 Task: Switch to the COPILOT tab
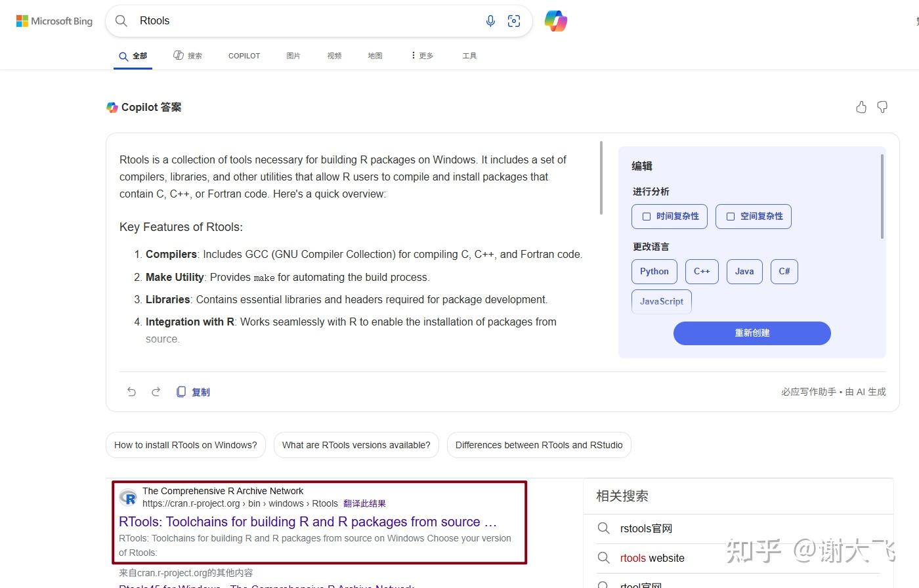244,56
